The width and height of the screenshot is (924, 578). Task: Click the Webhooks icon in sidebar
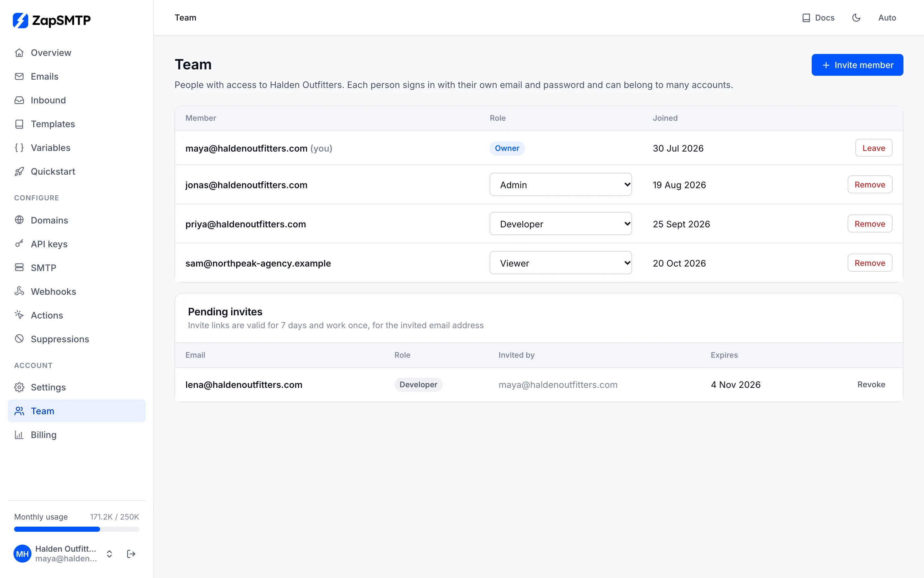pos(19,291)
